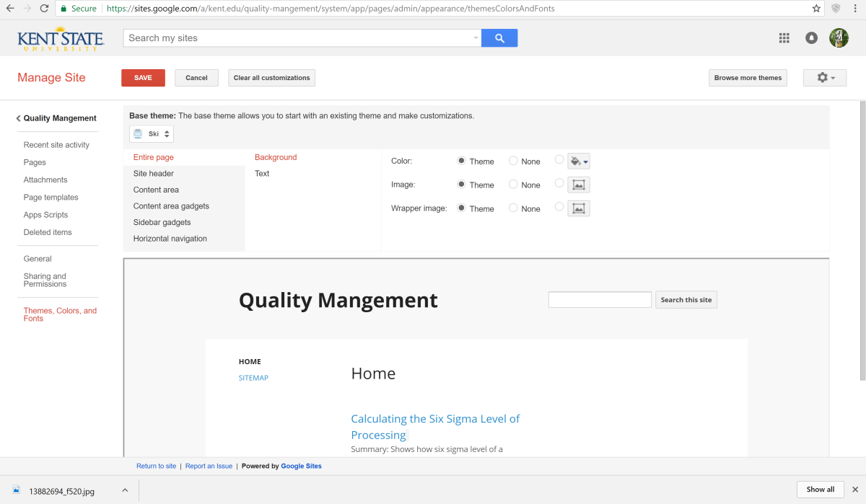The image size is (866, 504).
Task: Select Theme radio for Wrapper image
Action: [x=462, y=208]
